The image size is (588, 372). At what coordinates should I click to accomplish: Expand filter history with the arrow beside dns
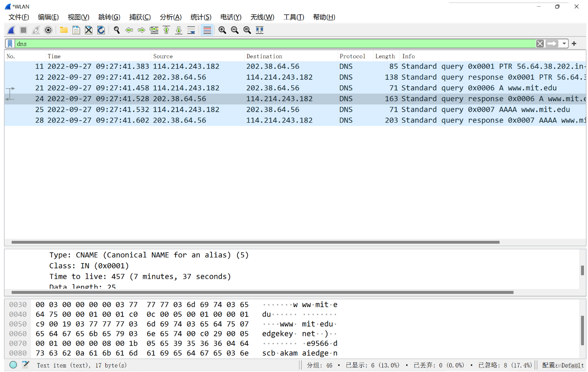[563, 43]
